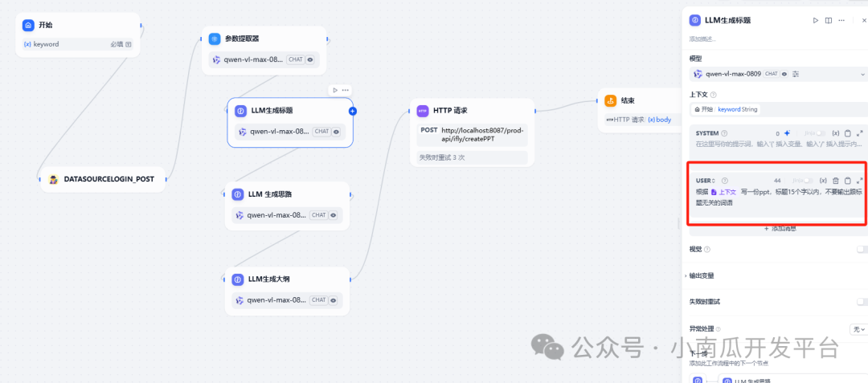Viewport: 868px width, 383px height.
Task: Open the 异常处理 dropdown showing 无
Action: point(858,329)
